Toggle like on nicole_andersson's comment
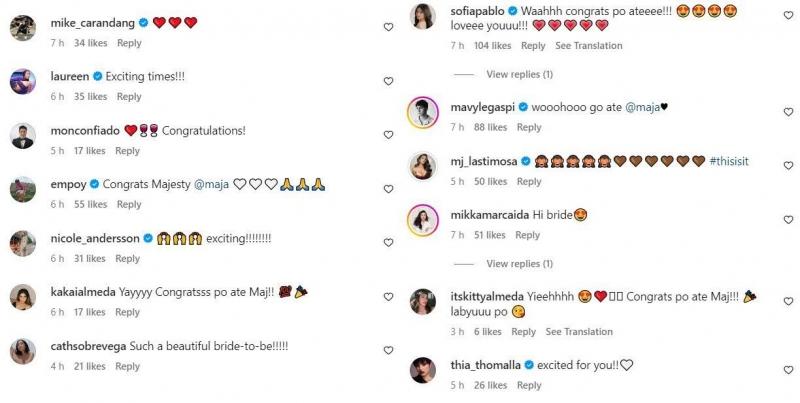Image resolution: width=800 pixels, height=403 pixels. pyautogui.click(x=388, y=243)
